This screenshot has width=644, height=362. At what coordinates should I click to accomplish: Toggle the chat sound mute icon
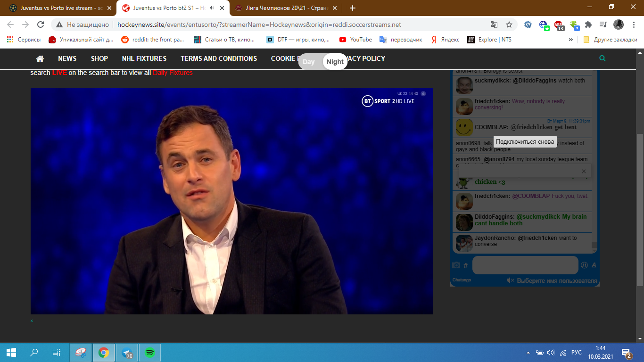point(510,280)
